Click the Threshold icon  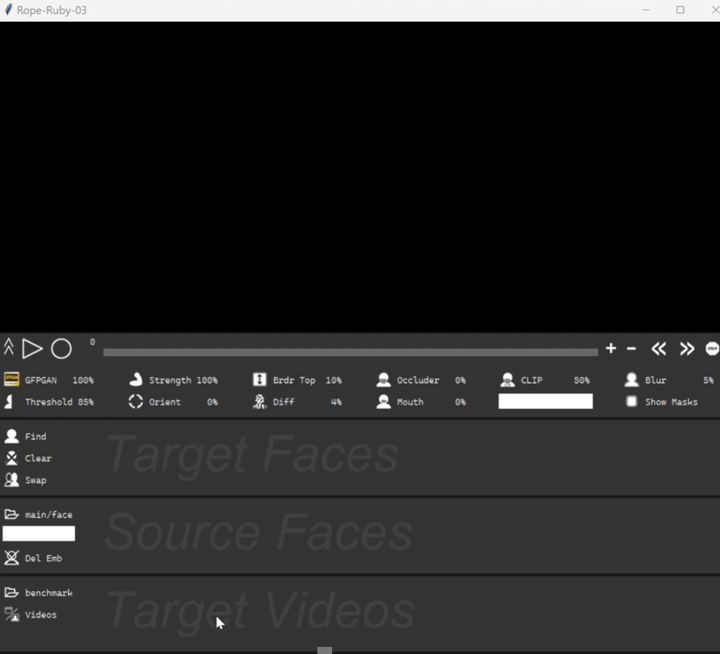coord(9,401)
